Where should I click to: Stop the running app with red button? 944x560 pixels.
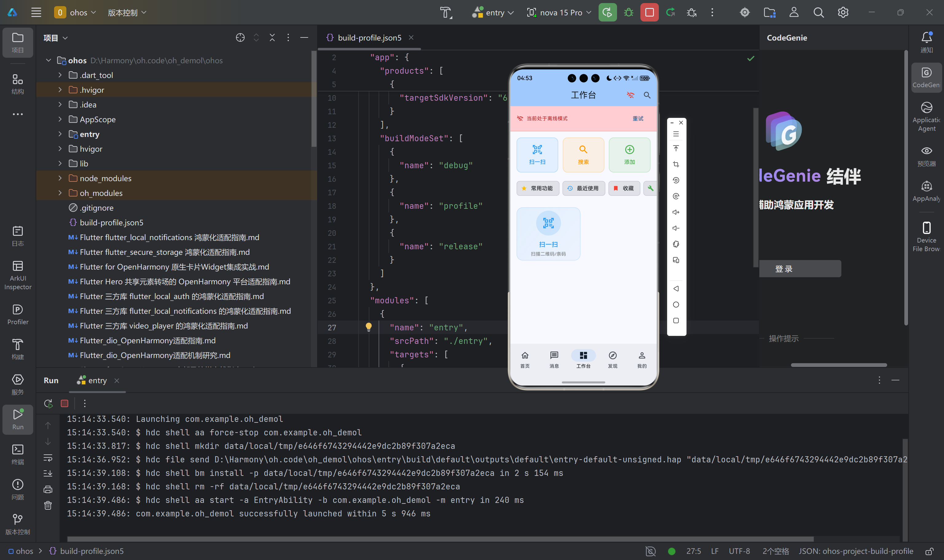(x=649, y=13)
